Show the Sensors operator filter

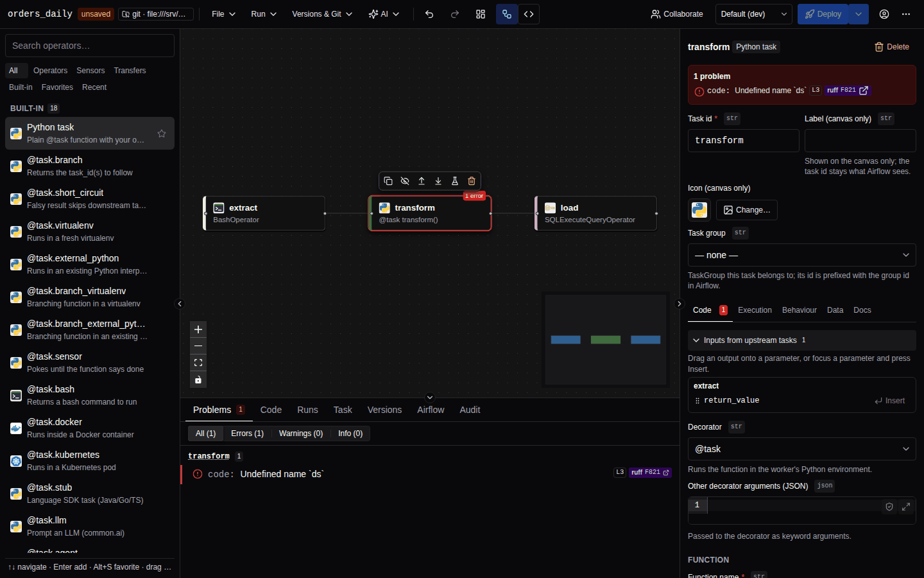point(90,71)
